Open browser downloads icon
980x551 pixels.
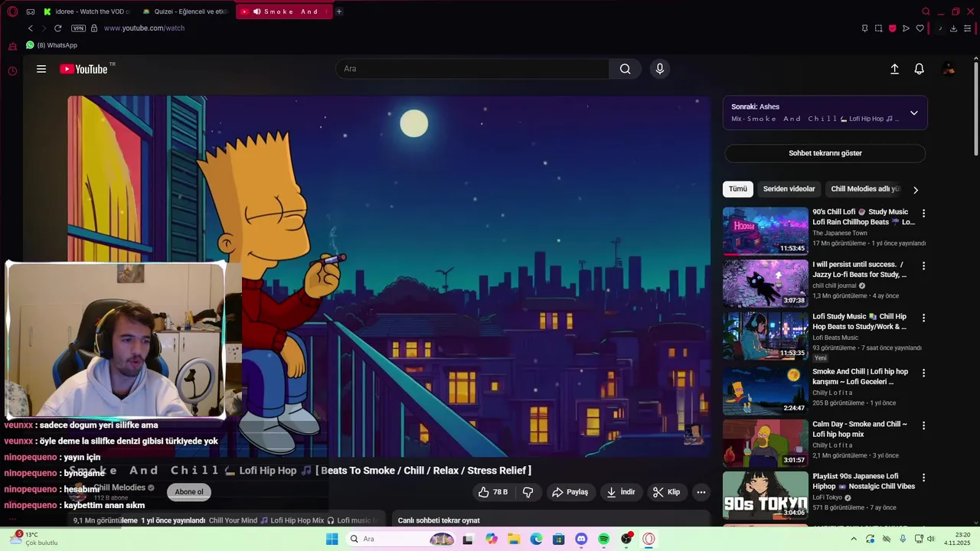pyautogui.click(x=953, y=28)
